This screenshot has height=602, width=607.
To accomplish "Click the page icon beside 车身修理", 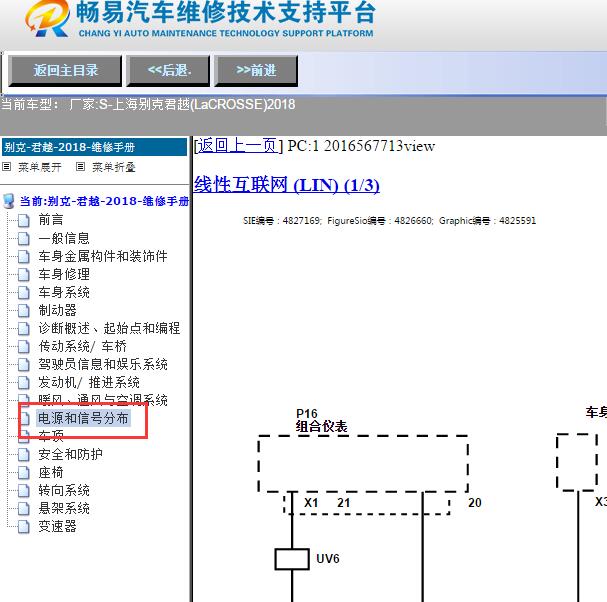I will coord(24,274).
